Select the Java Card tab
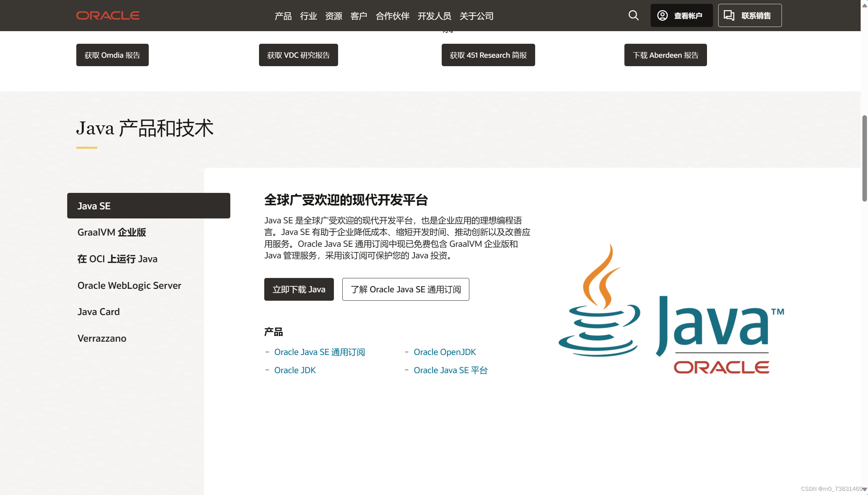Viewport: 868px width, 495px height. (x=99, y=312)
